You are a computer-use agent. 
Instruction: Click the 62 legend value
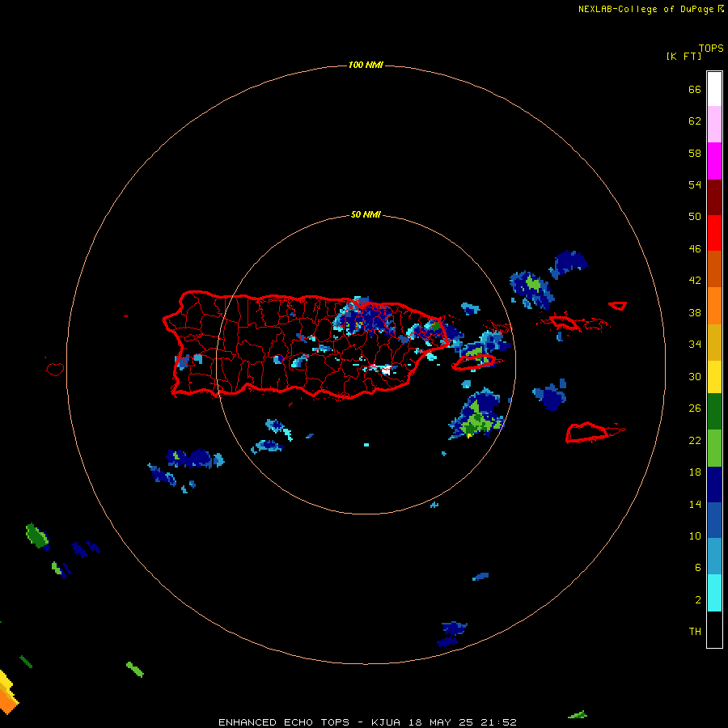[695, 121]
